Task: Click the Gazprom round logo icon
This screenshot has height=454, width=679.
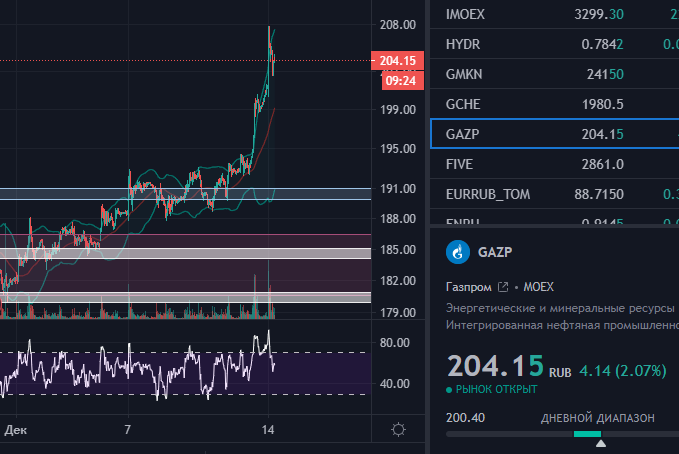Action: click(458, 252)
